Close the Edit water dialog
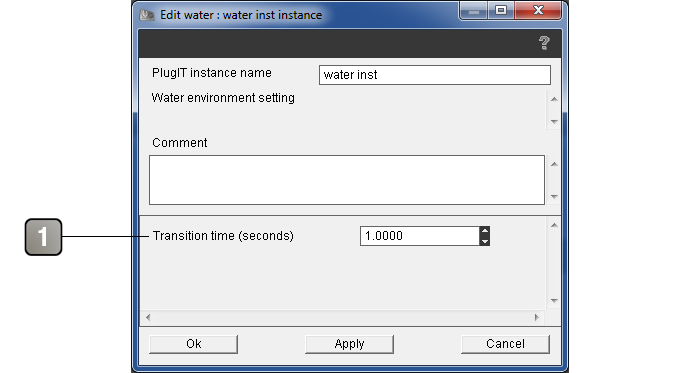 538,10
